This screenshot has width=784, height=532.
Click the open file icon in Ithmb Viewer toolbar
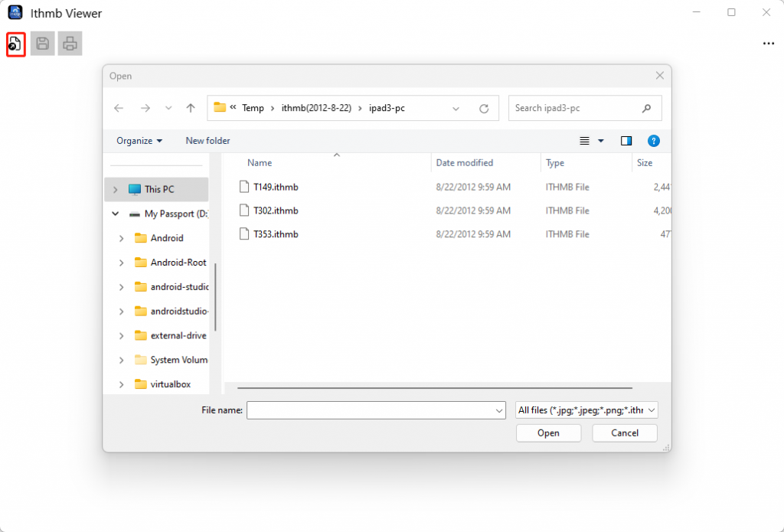coord(15,44)
